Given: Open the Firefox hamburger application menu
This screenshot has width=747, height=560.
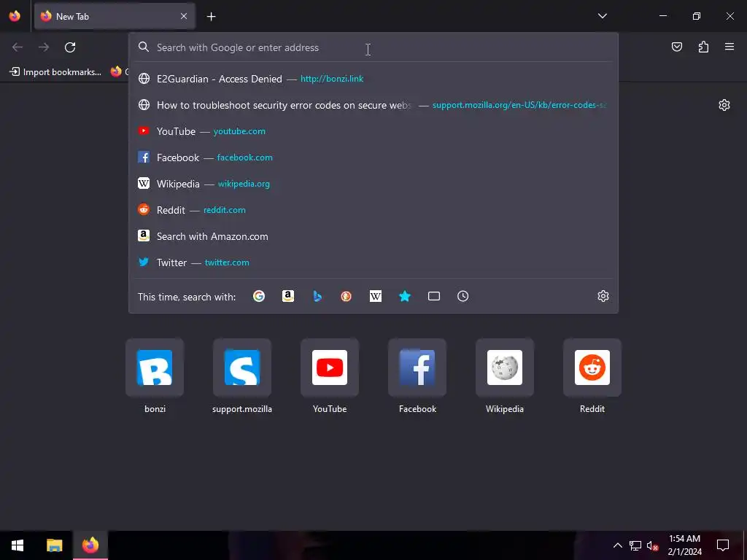Looking at the screenshot, I should pos(729,47).
